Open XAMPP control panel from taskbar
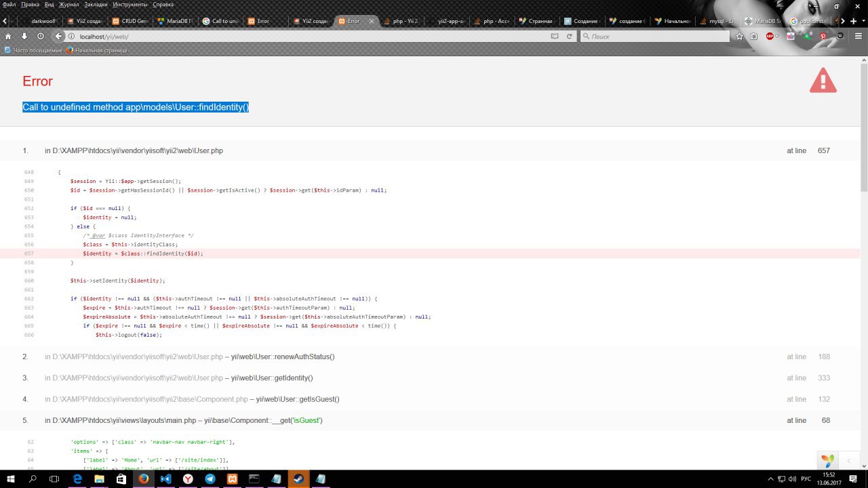The width and height of the screenshot is (868, 488). (232, 479)
